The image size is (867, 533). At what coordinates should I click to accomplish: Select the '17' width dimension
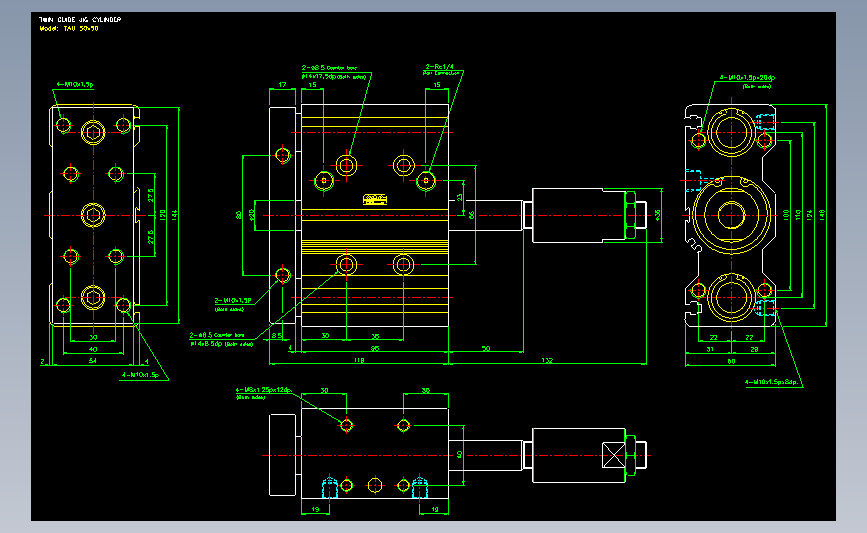(283, 85)
